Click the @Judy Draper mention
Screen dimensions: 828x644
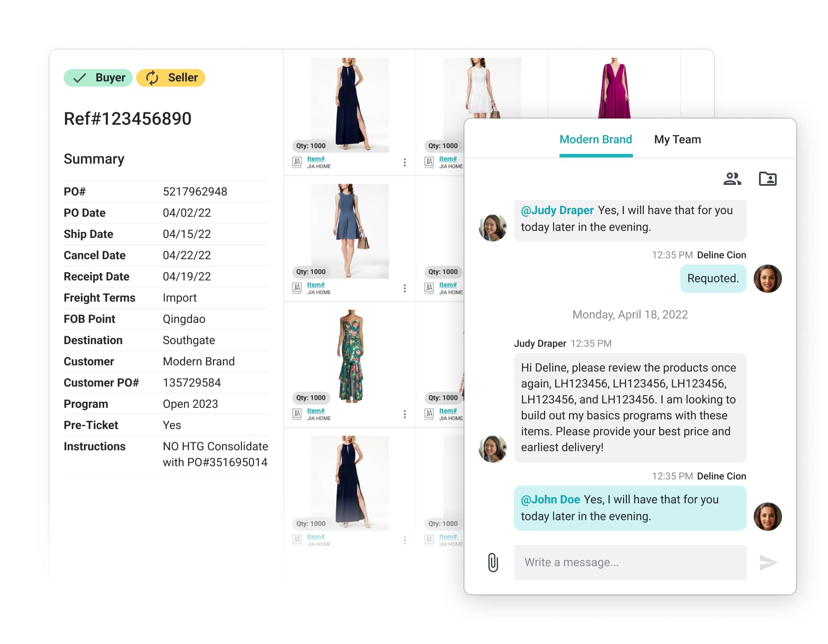[557, 210]
